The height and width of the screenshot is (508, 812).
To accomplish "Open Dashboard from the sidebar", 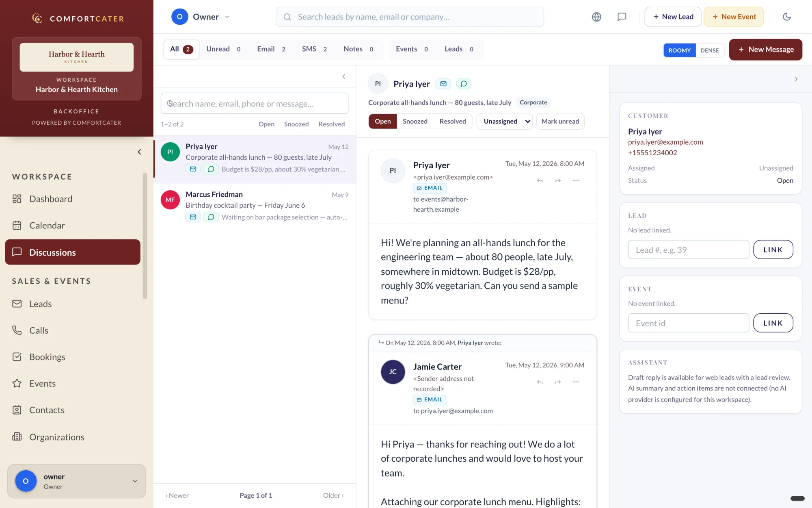I will [73, 199].
